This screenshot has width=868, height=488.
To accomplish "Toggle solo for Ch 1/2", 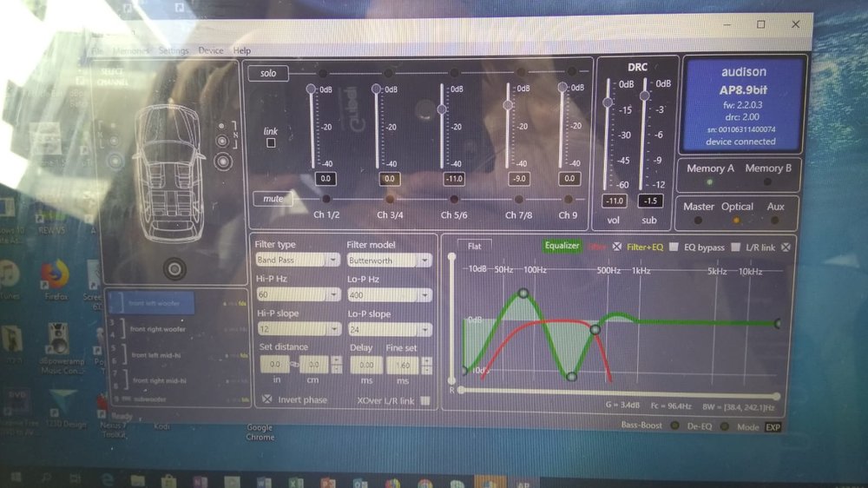I will click(x=323, y=73).
